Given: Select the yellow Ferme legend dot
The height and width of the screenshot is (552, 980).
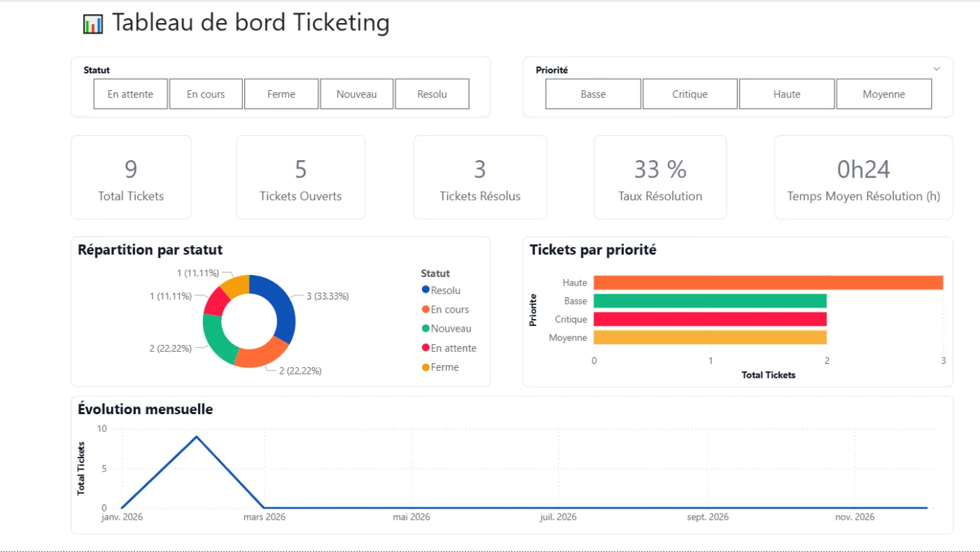Looking at the screenshot, I should pyautogui.click(x=426, y=367).
